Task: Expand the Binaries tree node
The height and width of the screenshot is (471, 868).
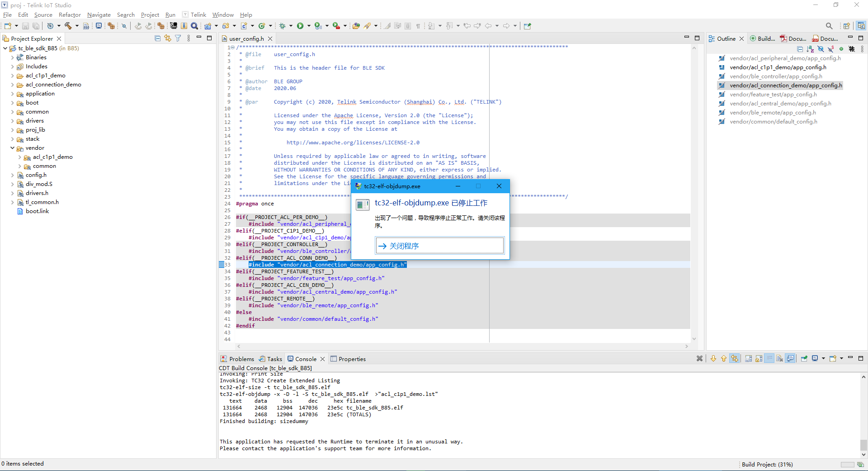Action: (x=12, y=57)
